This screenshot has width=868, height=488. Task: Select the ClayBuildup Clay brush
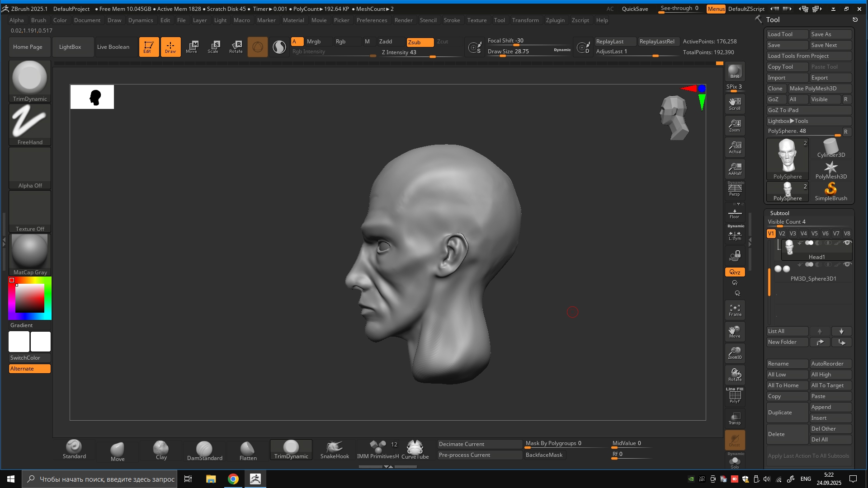click(x=161, y=450)
